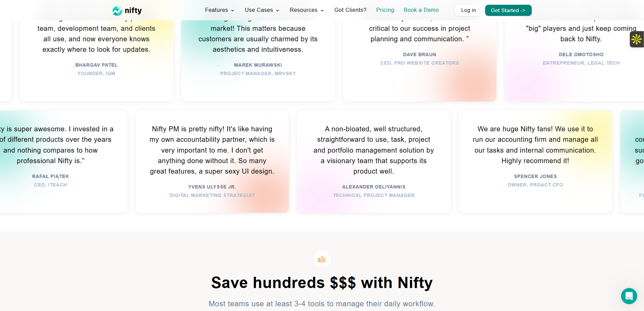The image size is (644, 311).
Task: Go to the Pricing page
Action: point(385,10)
